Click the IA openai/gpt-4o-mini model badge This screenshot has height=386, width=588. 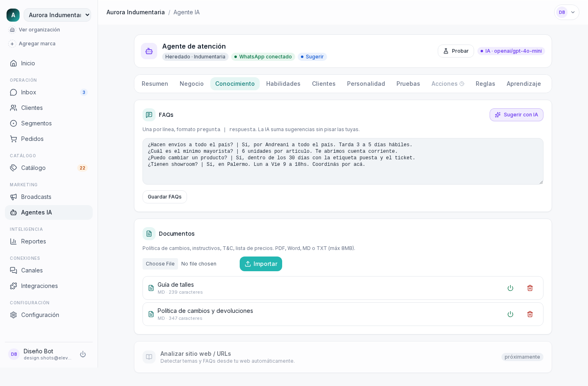pos(511,51)
